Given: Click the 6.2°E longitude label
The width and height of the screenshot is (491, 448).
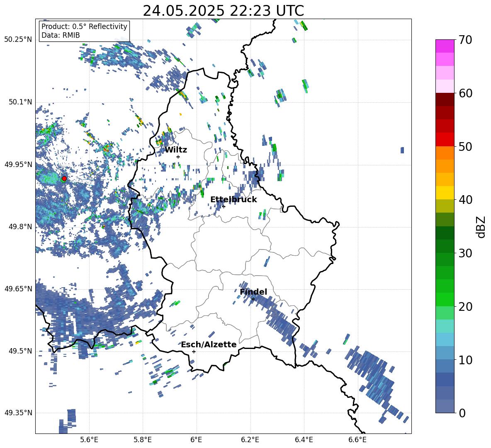Looking at the screenshot, I should click(250, 440).
